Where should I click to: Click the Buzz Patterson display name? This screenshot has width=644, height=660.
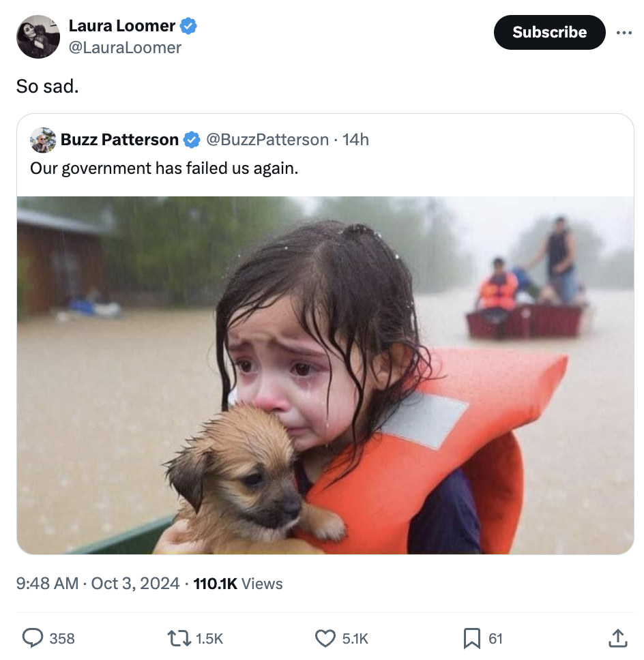point(119,140)
